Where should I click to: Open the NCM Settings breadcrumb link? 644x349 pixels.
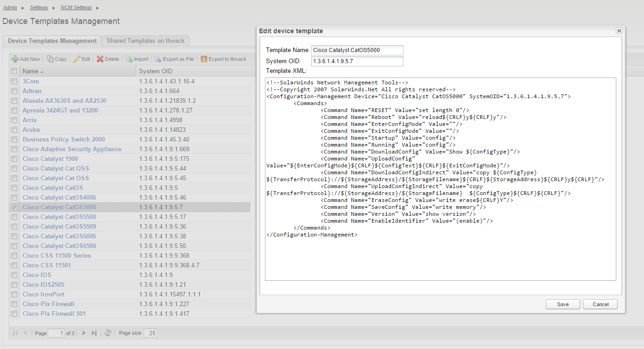(x=76, y=8)
